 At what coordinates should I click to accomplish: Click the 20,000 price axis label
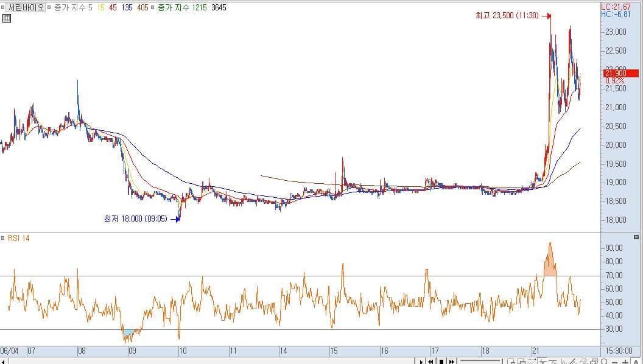pos(616,145)
